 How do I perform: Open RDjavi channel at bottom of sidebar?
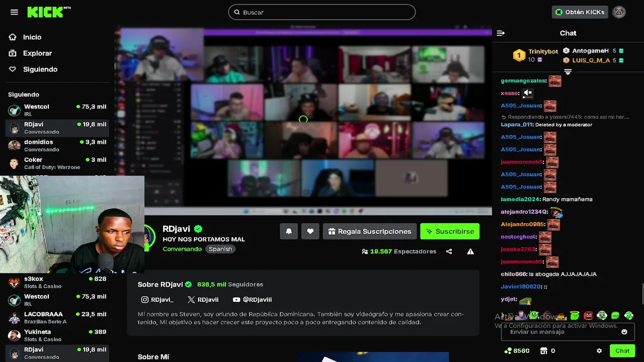coord(57,353)
